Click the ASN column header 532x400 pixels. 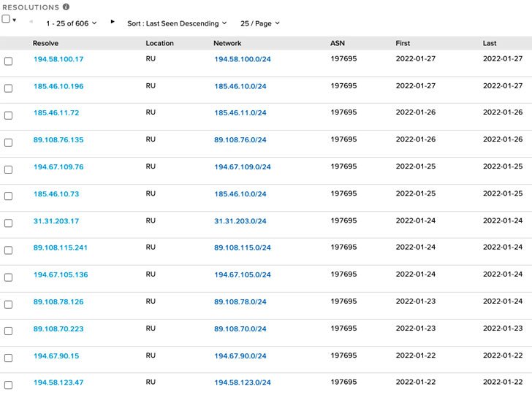(338, 43)
